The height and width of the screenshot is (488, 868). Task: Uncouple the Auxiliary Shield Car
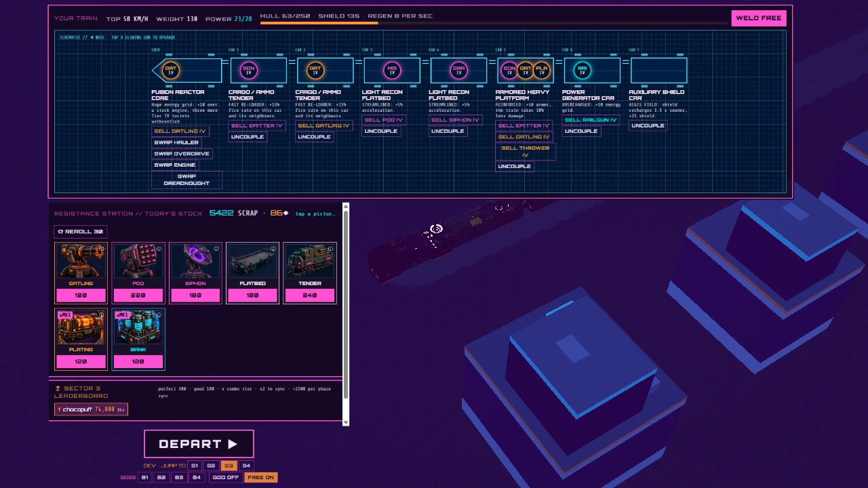tap(648, 125)
